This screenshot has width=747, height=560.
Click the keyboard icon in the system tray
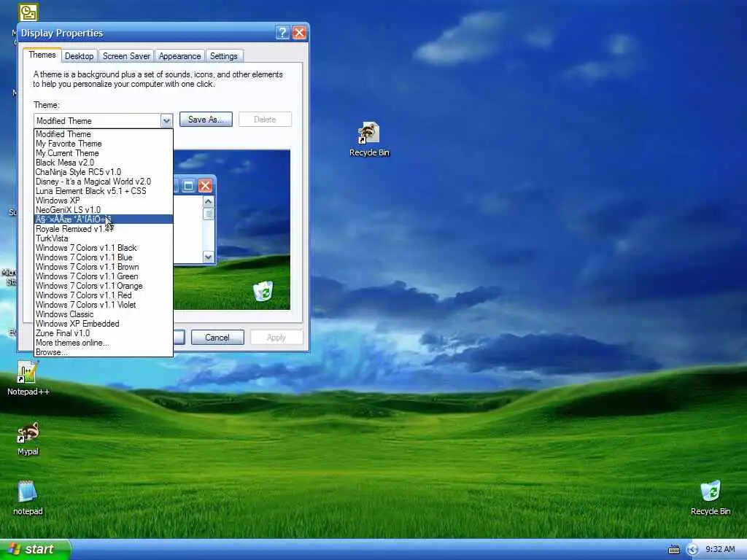[x=673, y=550]
